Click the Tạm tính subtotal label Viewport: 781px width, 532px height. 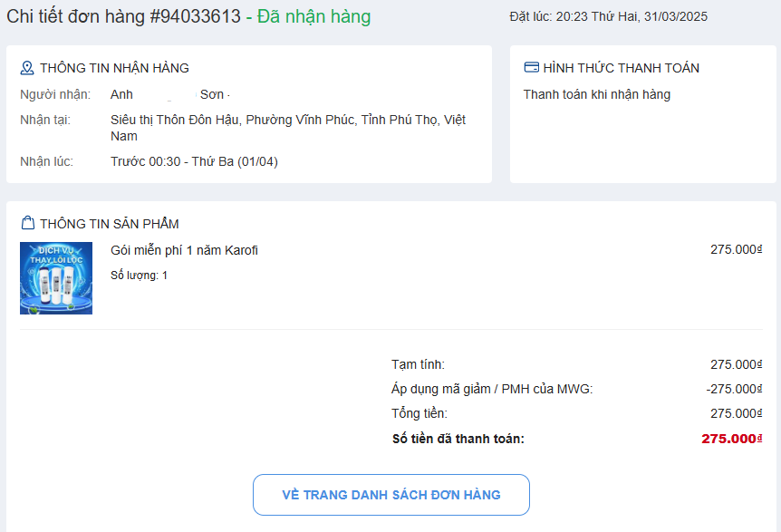click(418, 364)
